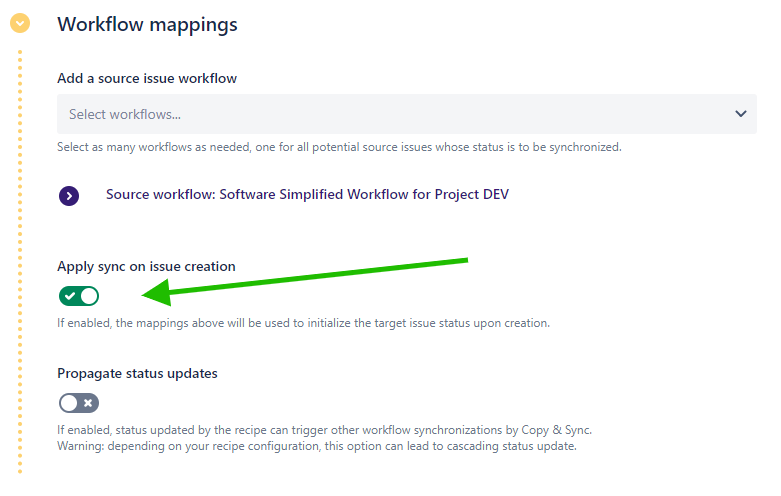Collapse the Workflow mappings section chevron

tap(19, 23)
